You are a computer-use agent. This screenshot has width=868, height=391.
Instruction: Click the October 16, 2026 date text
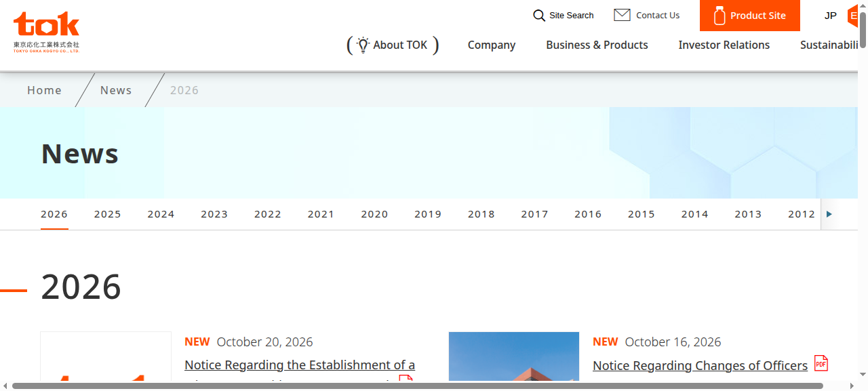click(673, 342)
